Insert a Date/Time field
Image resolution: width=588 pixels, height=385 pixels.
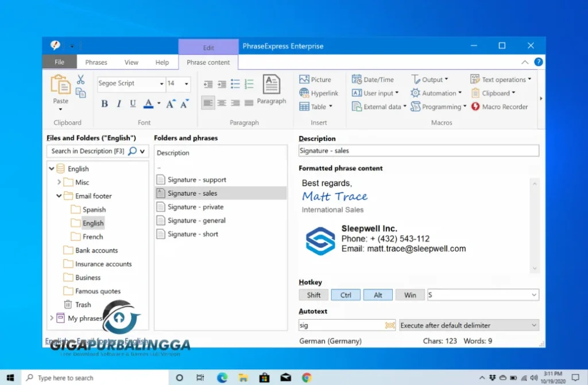tap(373, 79)
